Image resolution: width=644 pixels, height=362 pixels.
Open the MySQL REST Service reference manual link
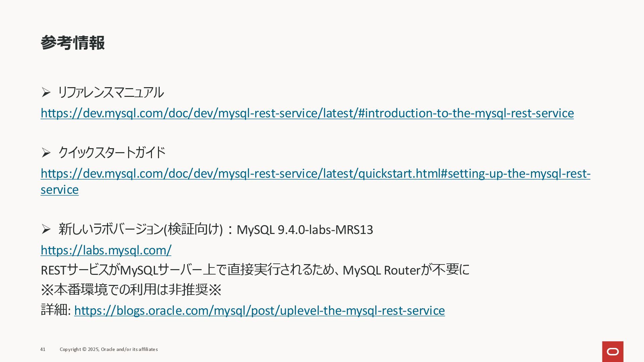pyautogui.click(x=307, y=113)
